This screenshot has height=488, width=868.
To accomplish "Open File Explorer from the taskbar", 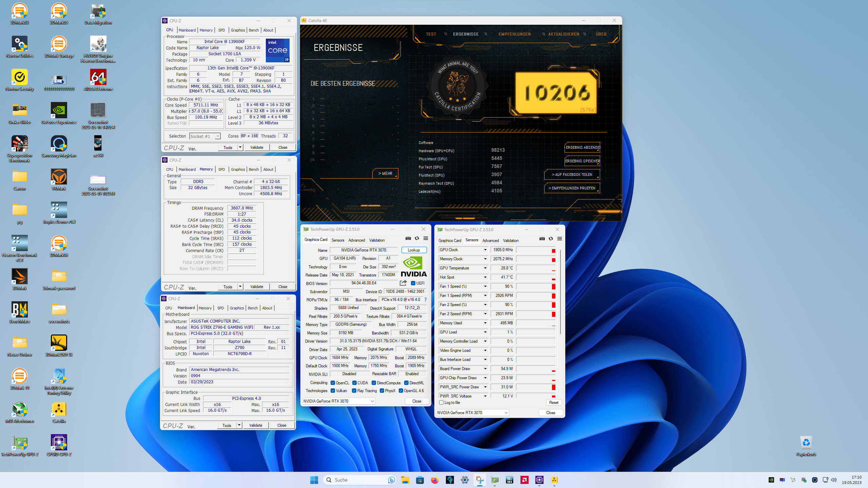I will tap(405, 480).
